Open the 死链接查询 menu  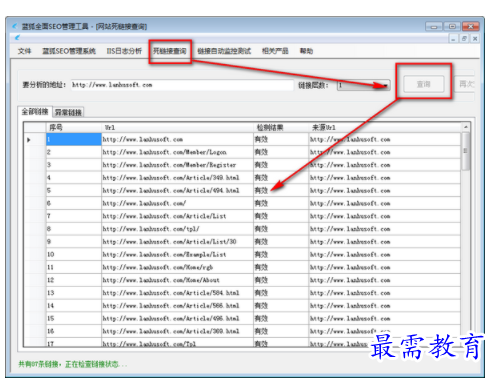pyautogui.click(x=170, y=51)
